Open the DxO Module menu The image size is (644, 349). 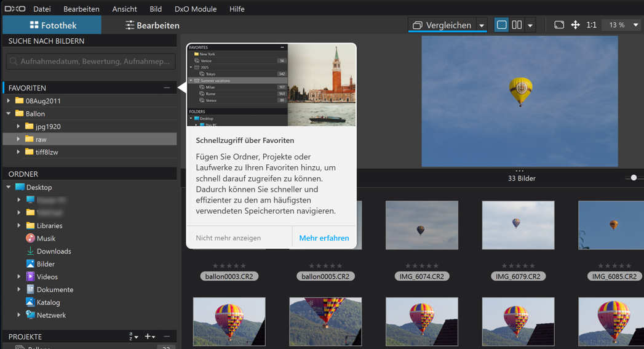point(196,9)
